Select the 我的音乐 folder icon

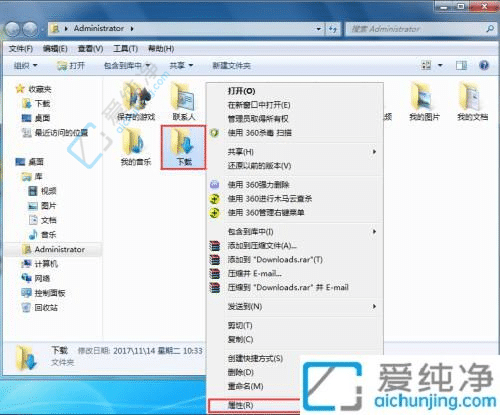pyautogui.click(x=136, y=147)
